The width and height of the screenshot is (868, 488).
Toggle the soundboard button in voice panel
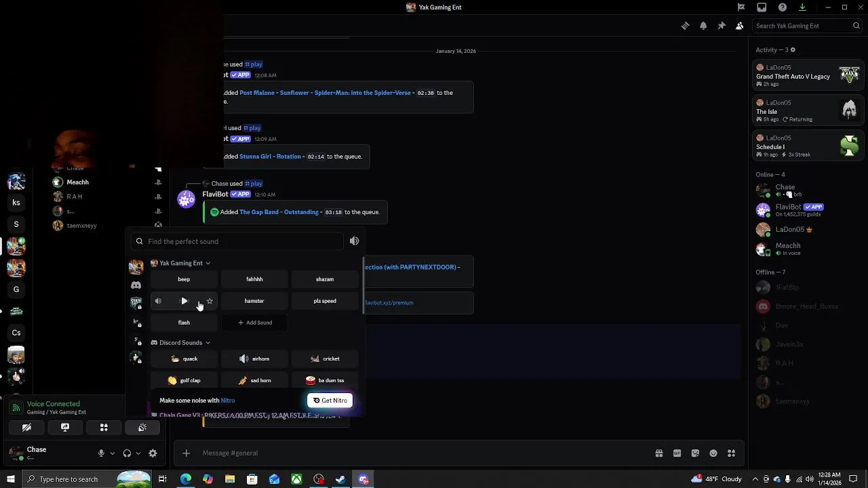(142, 428)
